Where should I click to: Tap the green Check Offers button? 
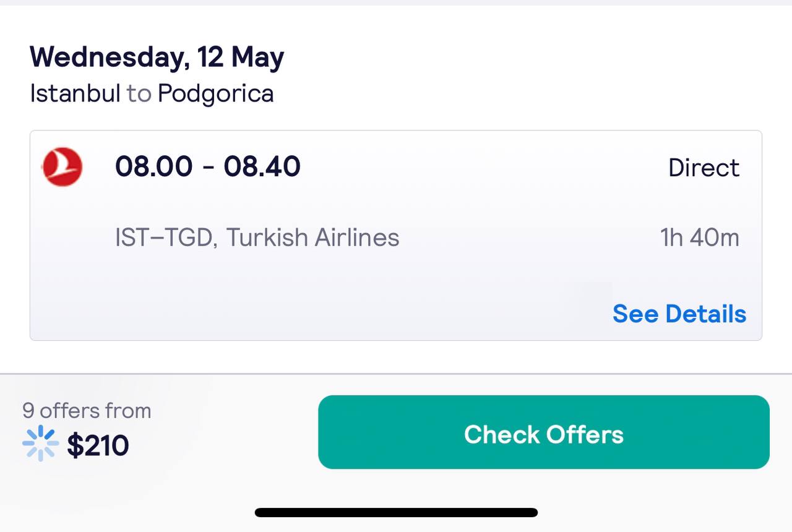point(544,432)
